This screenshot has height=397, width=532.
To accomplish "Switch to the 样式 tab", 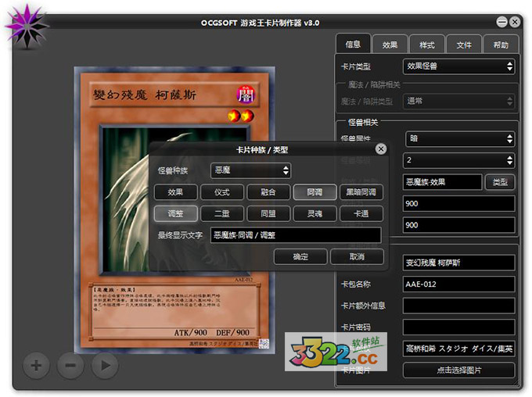I will 427,45.
